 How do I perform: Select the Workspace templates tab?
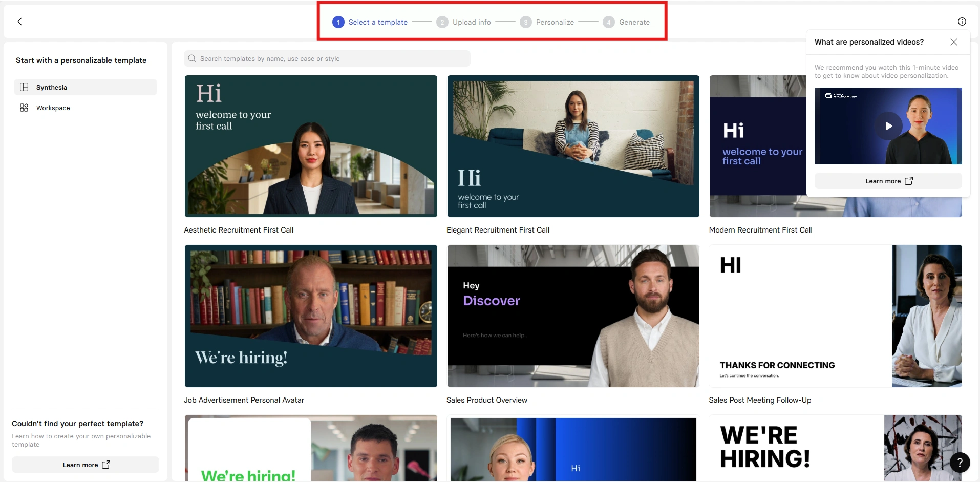tap(86, 108)
